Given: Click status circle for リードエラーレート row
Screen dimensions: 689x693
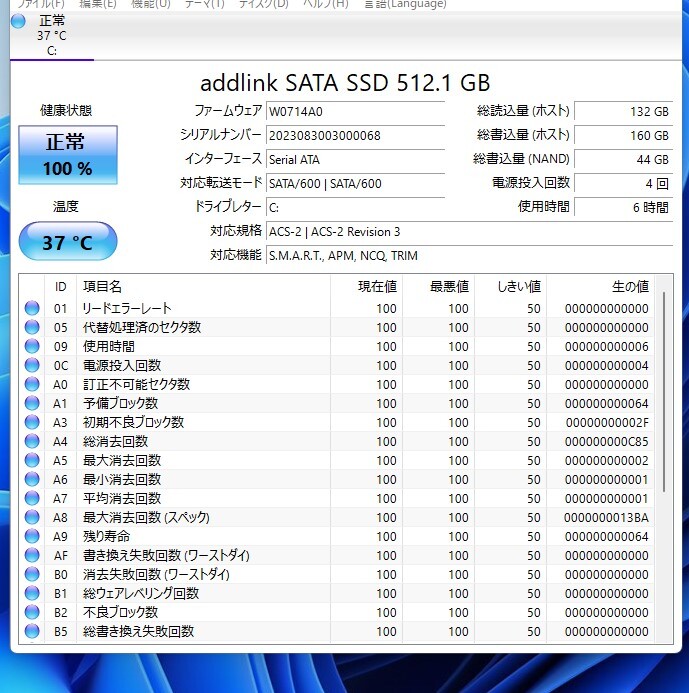Looking at the screenshot, I should point(32,308).
